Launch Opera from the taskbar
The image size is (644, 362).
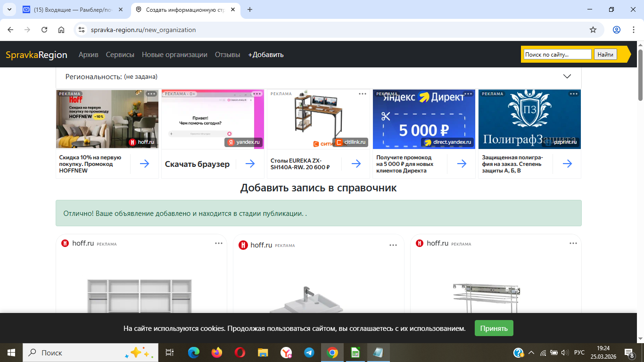[240, 353]
